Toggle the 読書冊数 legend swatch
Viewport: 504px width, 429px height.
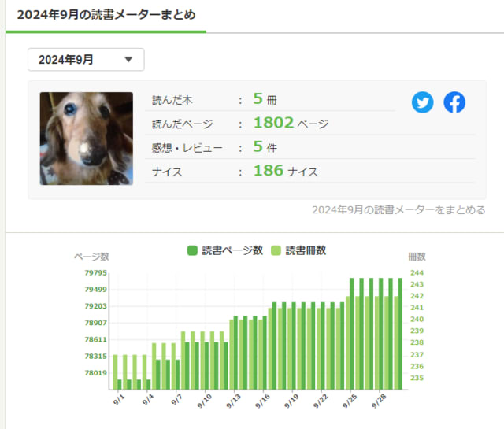(276, 250)
